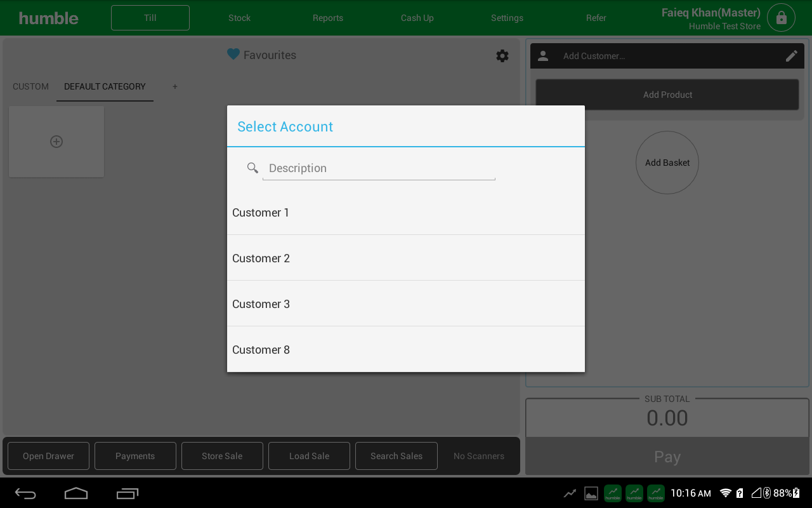The width and height of the screenshot is (812, 508).
Task: Click the search magnifier icon in dialog
Action: pos(252,168)
